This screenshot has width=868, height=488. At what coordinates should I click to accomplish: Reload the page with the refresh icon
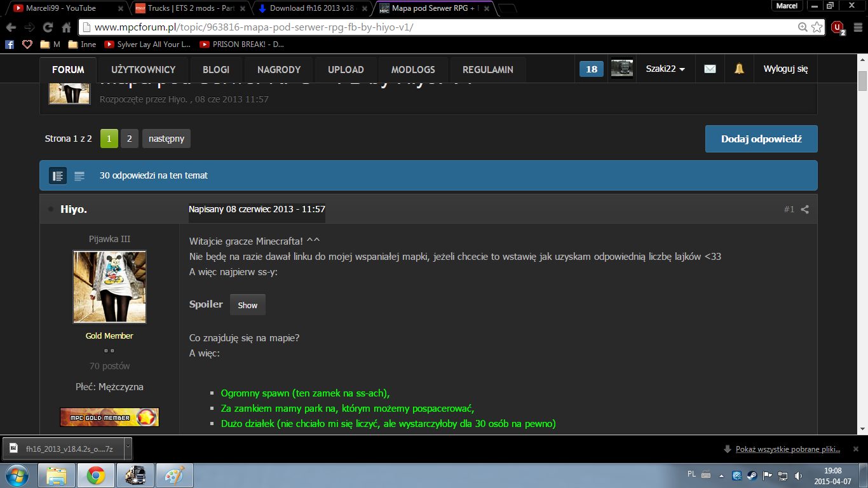tap(48, 27)
